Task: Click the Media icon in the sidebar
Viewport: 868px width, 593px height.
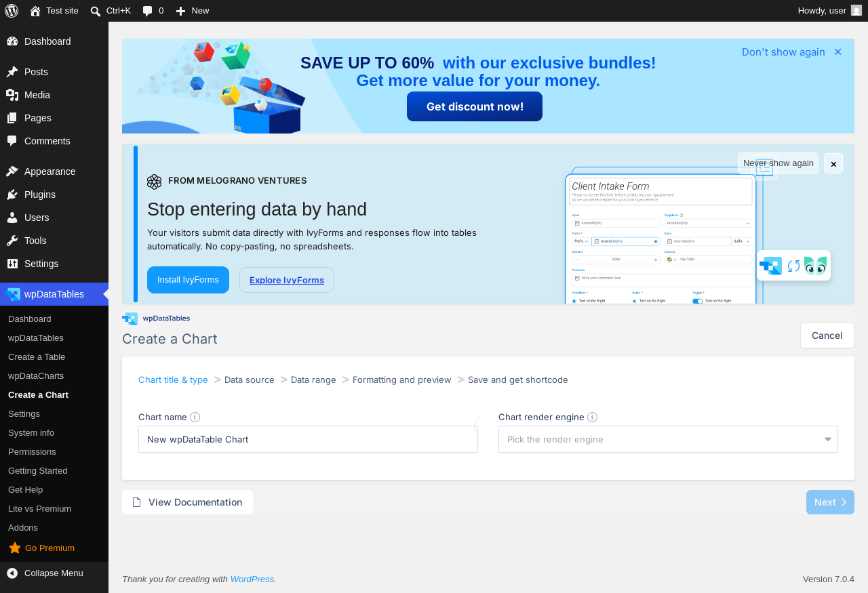Action: (12, 95)
